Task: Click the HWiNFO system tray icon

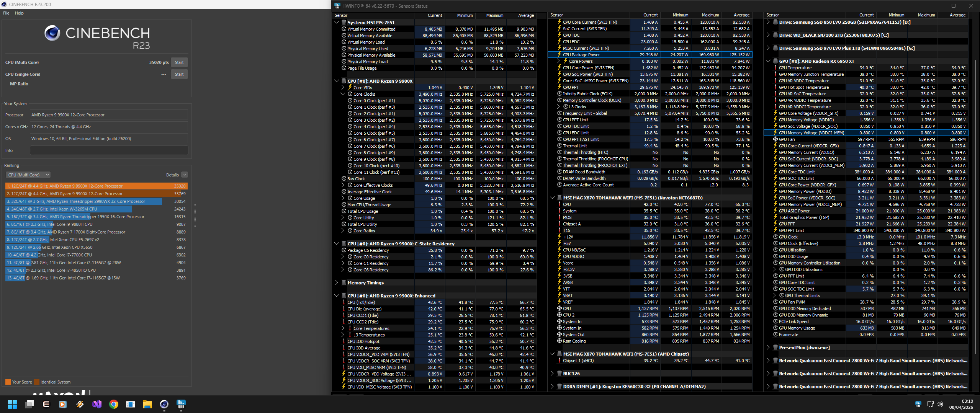Action: pyautogui.click(x=918, y=404)
